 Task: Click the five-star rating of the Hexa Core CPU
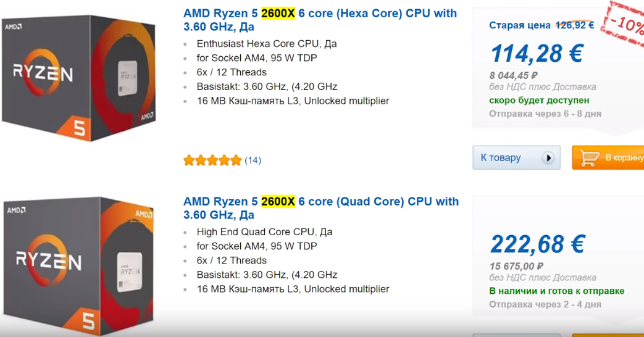(x=212, y=160)
